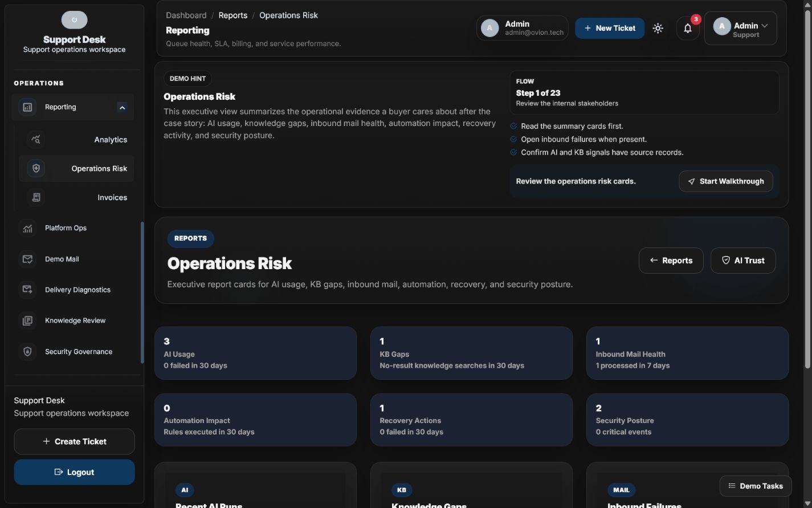Open Analytics report page
The width and height of the screenshot is (812, 508).
pyautogui.click(x=76, y=140)
